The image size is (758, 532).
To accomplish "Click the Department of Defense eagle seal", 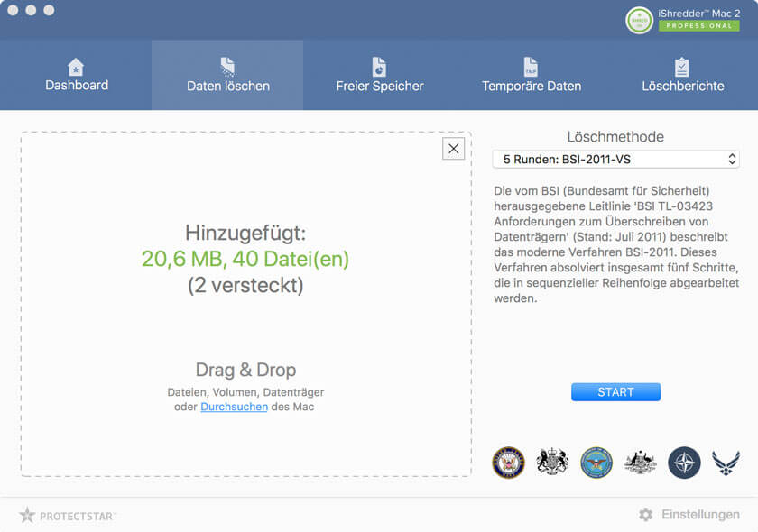I will 596,463.
